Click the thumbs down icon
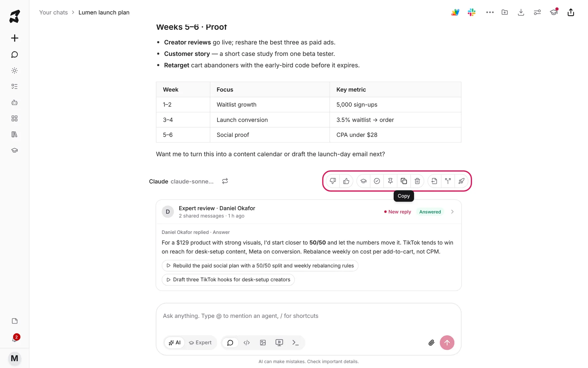The image size is (588, 368). pos(333,181)
